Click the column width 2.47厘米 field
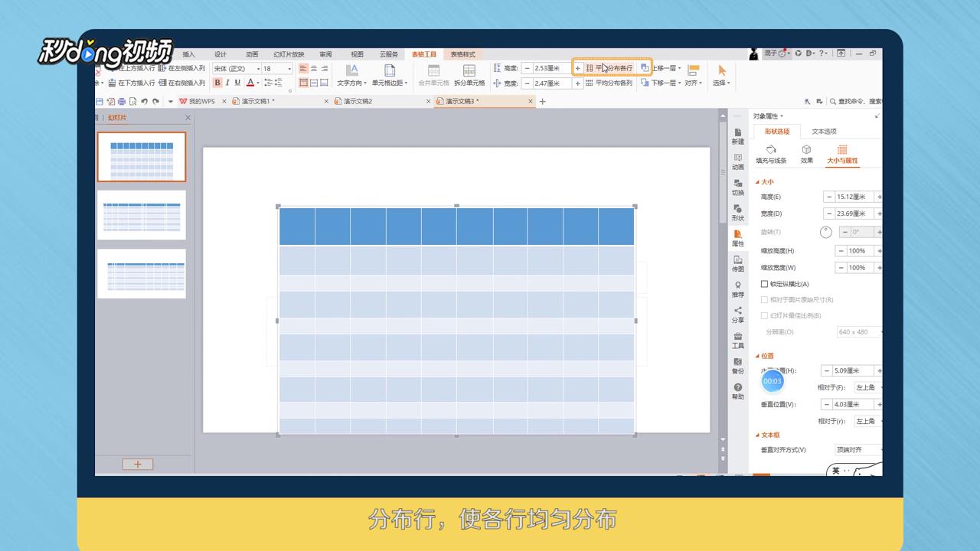This screenshot has width=980, height=551. [552, 83]
